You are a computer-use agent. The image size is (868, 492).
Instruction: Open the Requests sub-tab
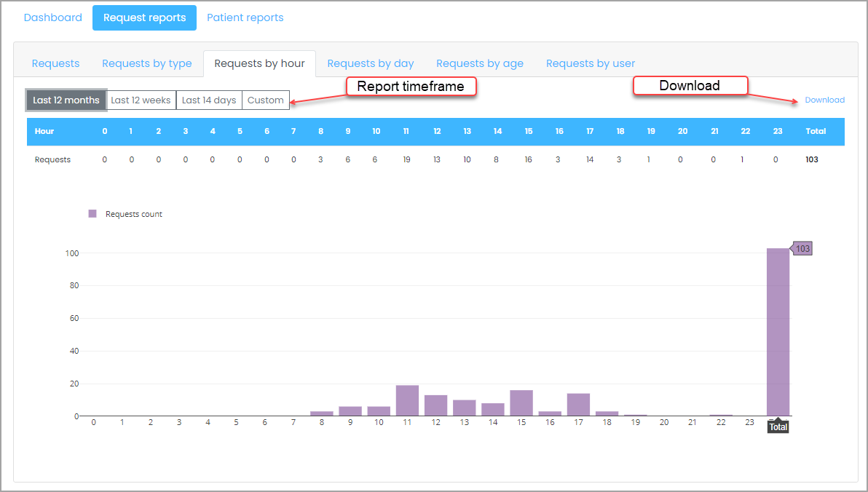[x=55, y=63]
